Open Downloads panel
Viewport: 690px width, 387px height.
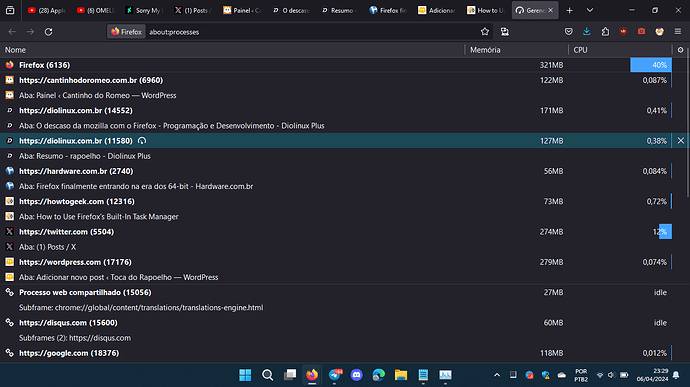coord(587,32)
